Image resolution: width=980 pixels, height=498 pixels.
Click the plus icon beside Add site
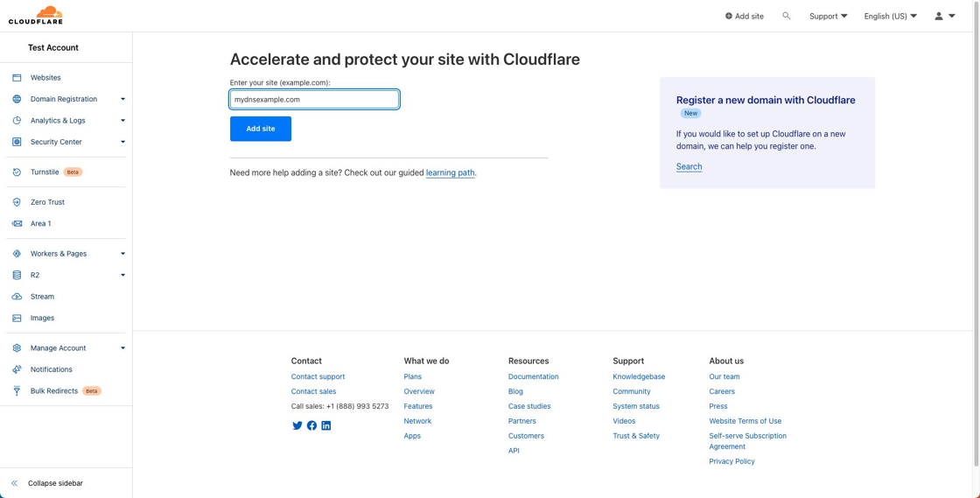pos(728,17)
